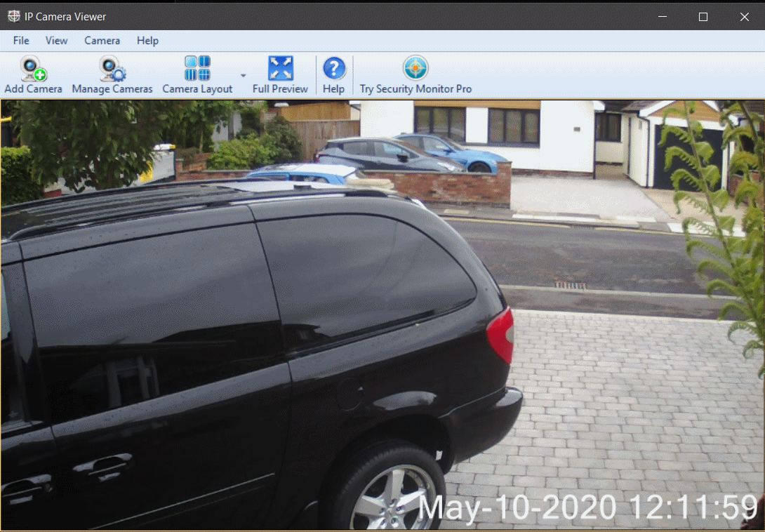765x532 pixels.
Task: Click the 'Try Security Monitor Pro' text label
Action: (415, 89)
